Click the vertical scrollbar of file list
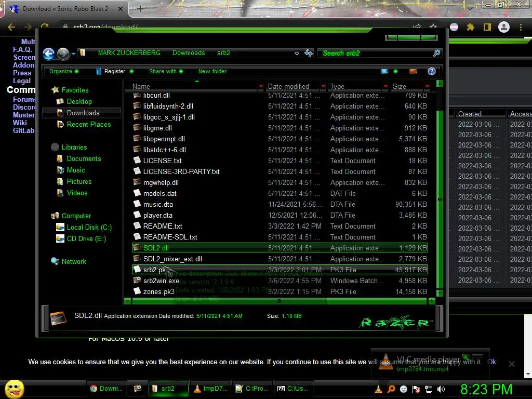532x399 pixels. tap(440, 199)
